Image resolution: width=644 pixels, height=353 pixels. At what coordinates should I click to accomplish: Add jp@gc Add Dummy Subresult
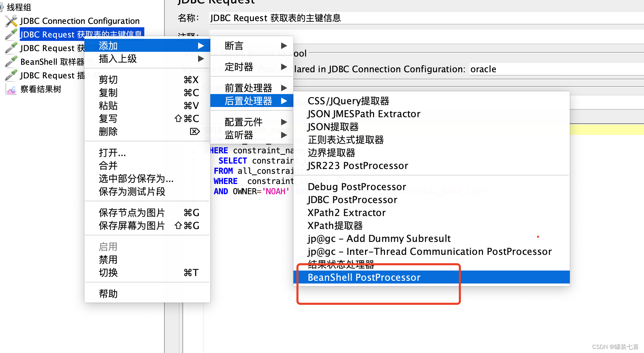432,239
